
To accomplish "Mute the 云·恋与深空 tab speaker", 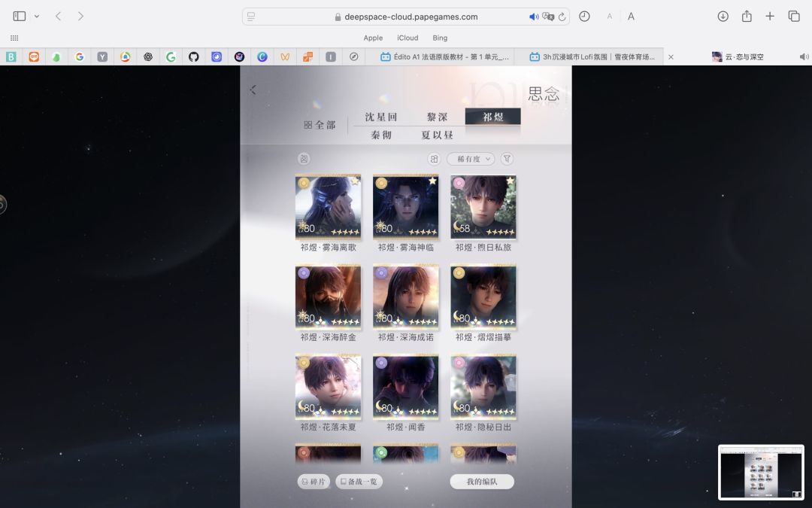I will pyautogui.click(x=804, y=57).
